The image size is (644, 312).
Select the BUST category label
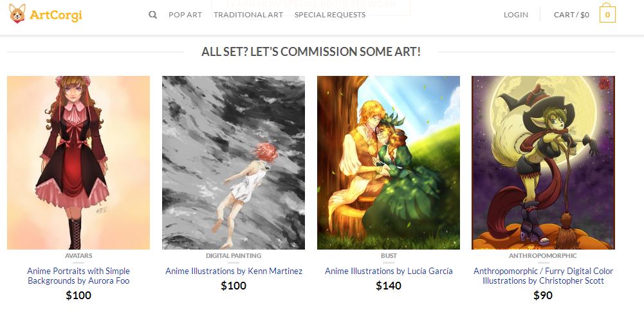[389, 255]
